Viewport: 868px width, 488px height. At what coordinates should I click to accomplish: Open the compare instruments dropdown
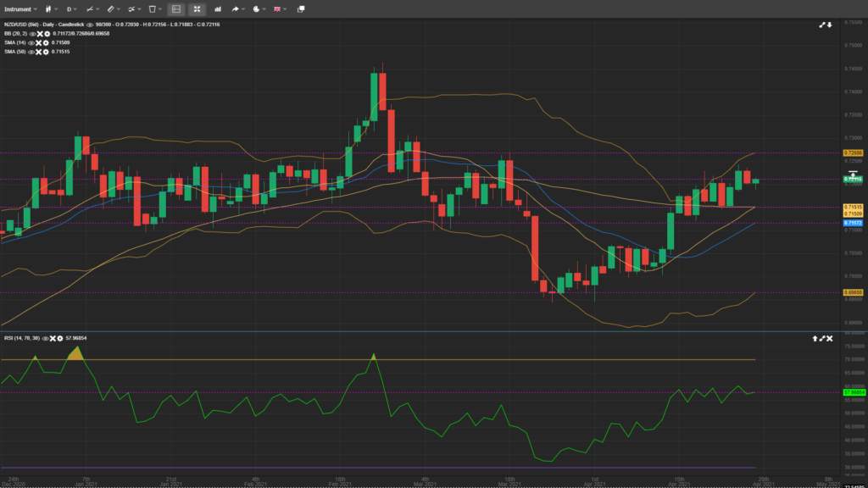133,8
